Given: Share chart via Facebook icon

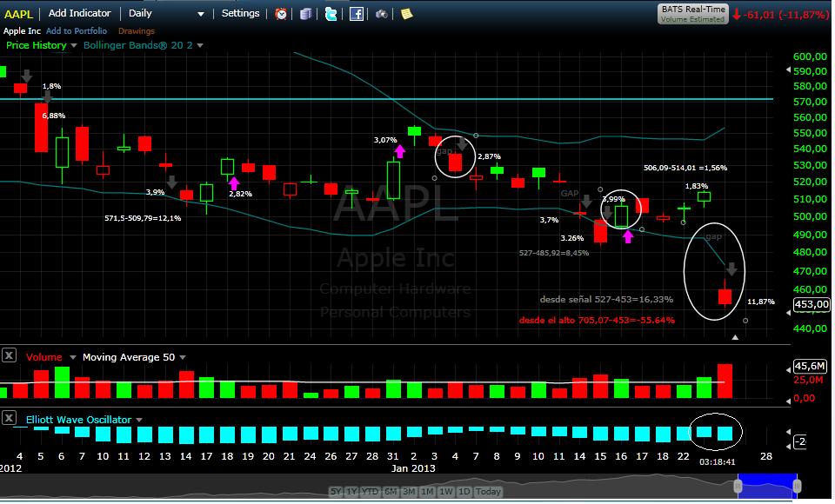Looking at the screenshot, I should click(357, 14).
